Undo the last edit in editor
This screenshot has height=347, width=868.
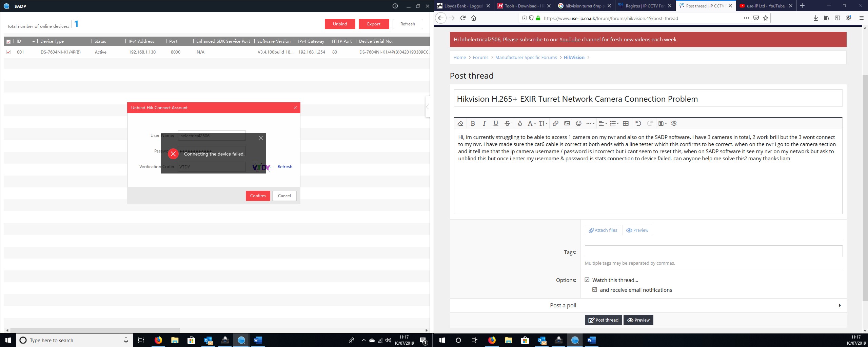click(x=638, y=124)
